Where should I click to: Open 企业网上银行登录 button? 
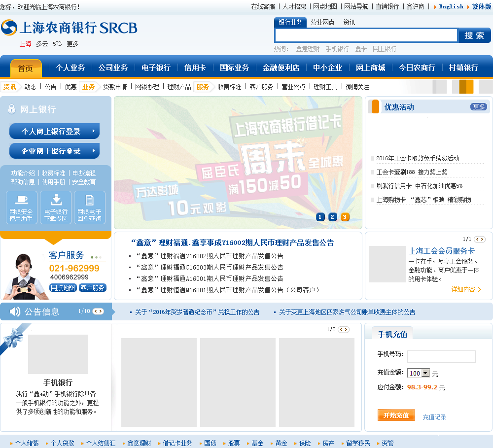(54, 151)
